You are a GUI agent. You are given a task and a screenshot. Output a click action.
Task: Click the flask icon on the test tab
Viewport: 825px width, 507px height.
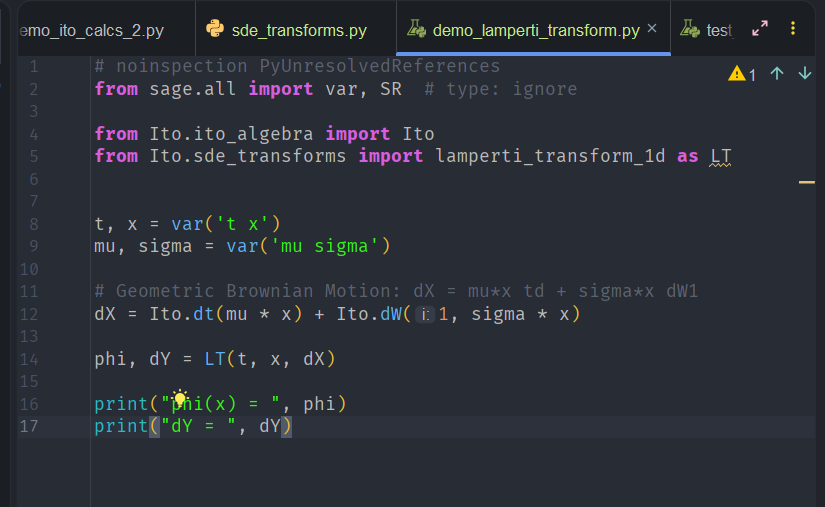click(689, 29)
